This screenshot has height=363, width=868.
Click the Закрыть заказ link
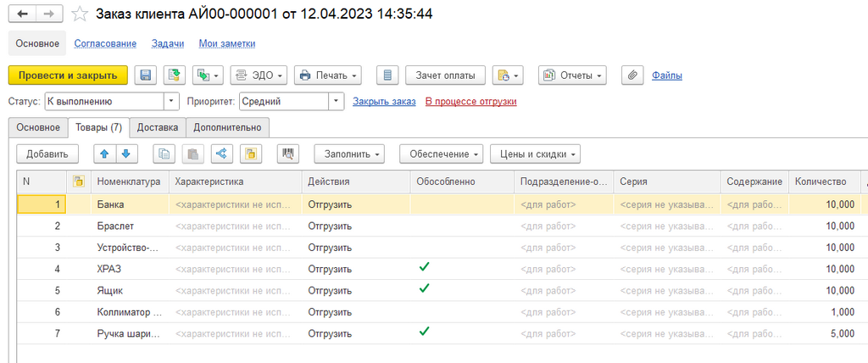point(384,102)
